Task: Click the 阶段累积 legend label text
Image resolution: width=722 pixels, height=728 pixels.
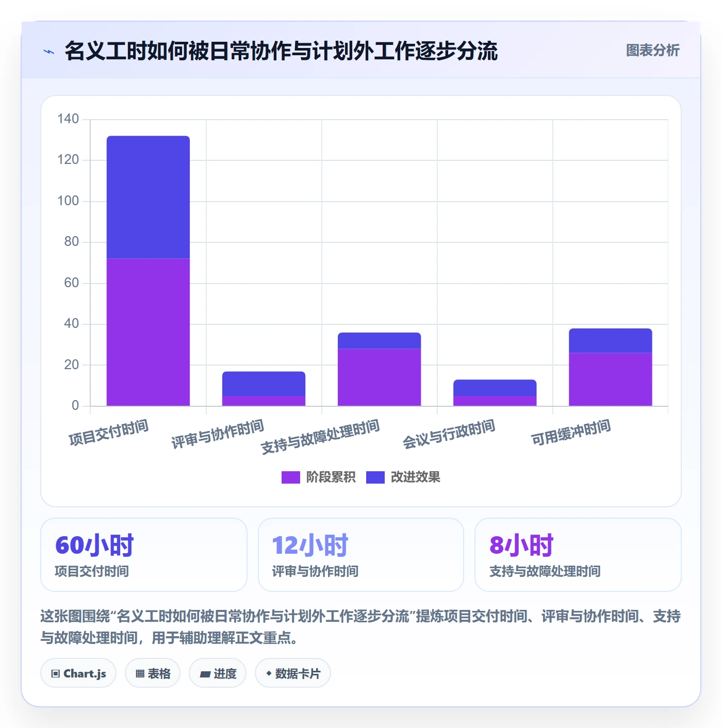Action: 331,477
